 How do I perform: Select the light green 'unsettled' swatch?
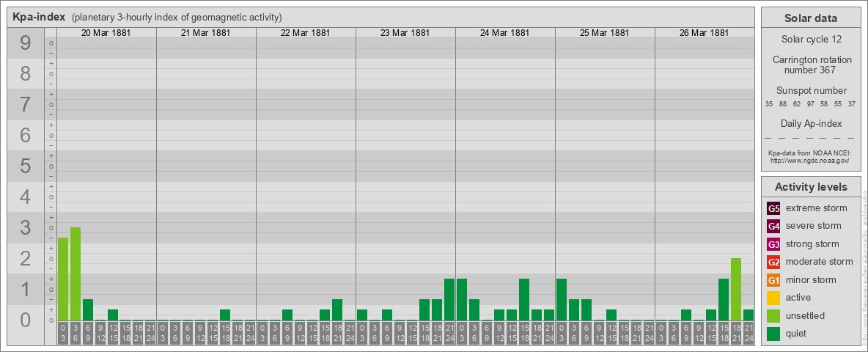[773, 316]
